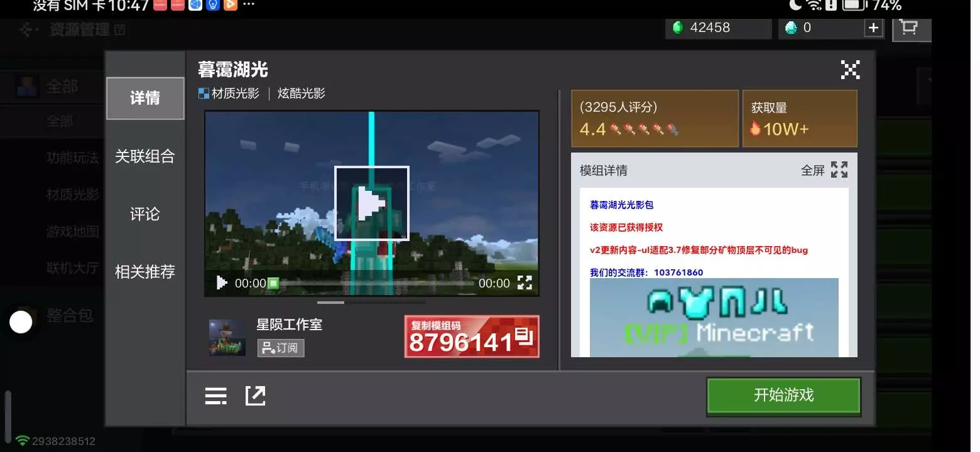Image resolution: width=980 pixels, height=452 pixels.
Task: Tap the share icon in bottom bar
Action: [x=255, y=395]
